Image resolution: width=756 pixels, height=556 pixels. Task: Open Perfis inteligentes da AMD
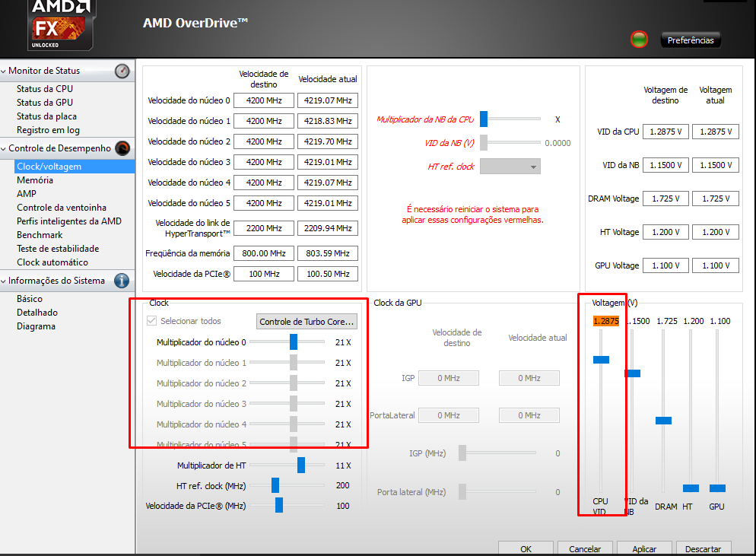coord(69,221)
